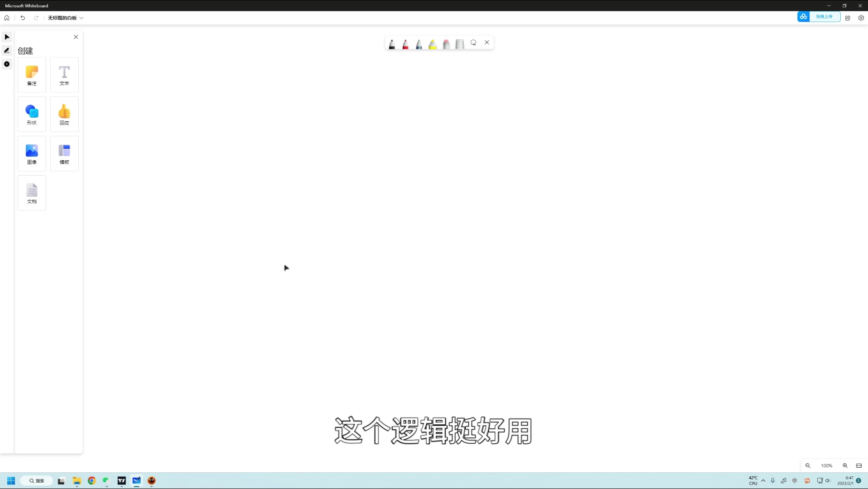Open Task View on the taskbar
Image resolution: width=868 pixels, height=489 pixels.
pyautogui.click(x=61, y=481)
